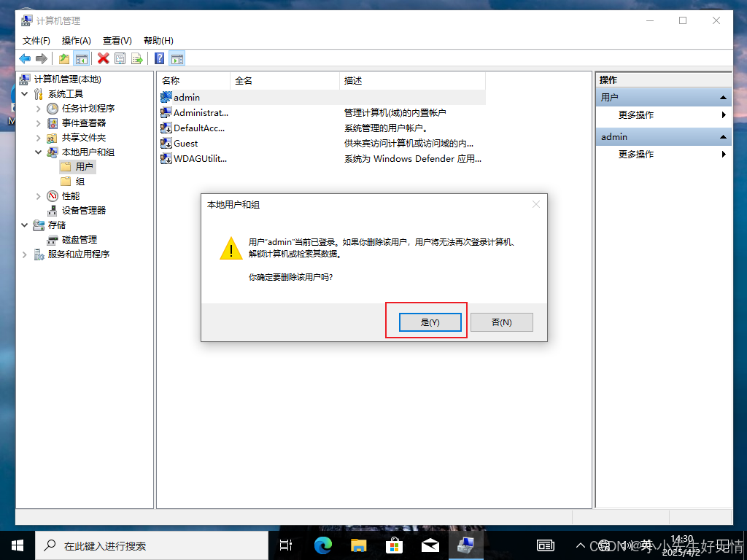Click the News and interests tray icon
Image resolution: width=747 pixels, height=560 pixels.
(x=546, y=545)
